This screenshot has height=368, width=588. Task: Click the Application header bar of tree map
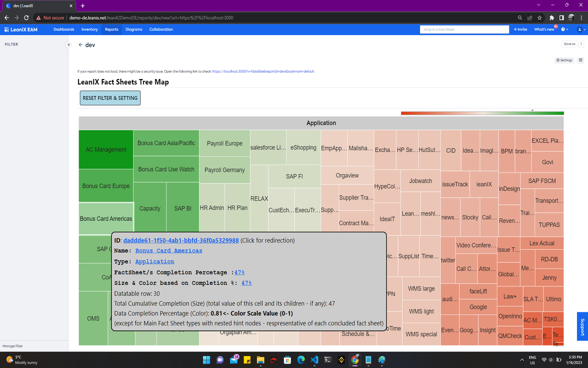click(x=321, y=123)
